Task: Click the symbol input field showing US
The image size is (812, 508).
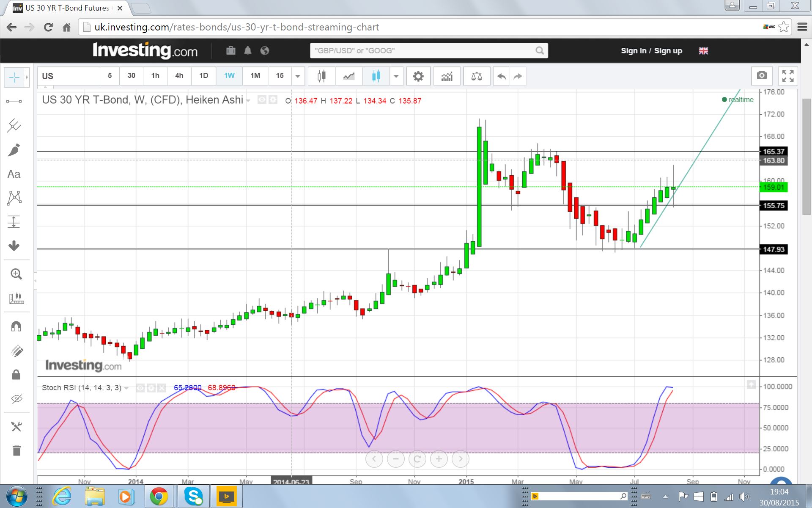Action: pos(69,76)
